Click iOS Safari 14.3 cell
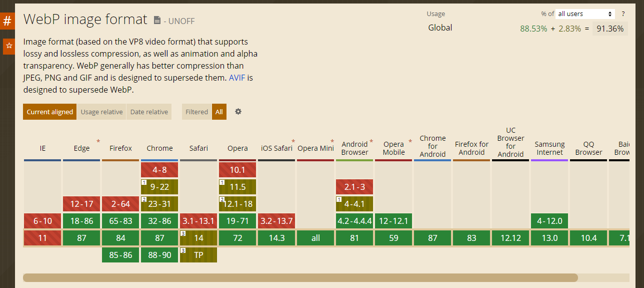This screenshot has width=644, height=288. (276, 238)
